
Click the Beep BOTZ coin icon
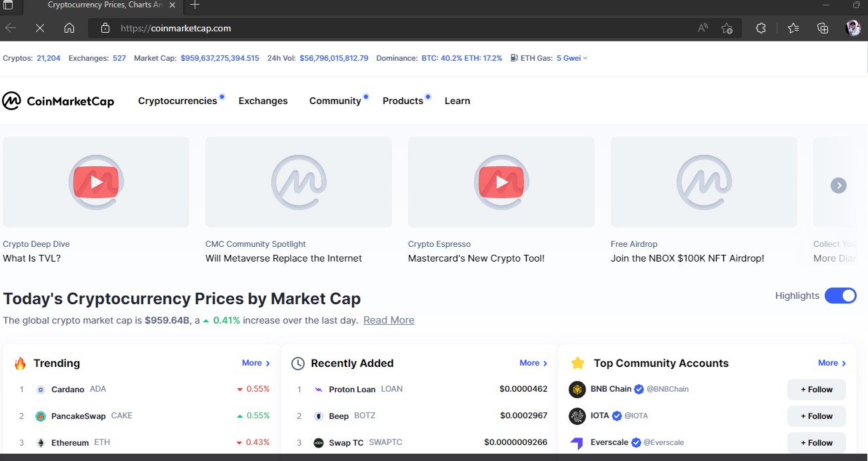tap(318, 416)
